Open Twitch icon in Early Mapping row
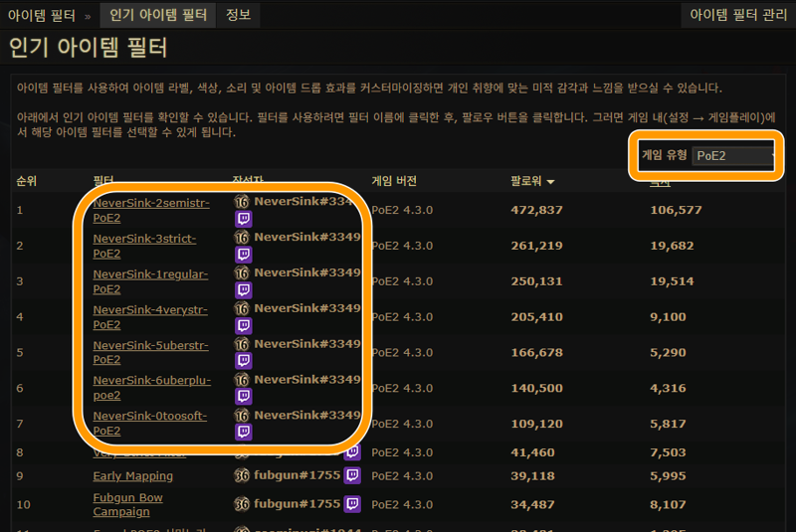Image resolution: width=796 pixels, height=532 pixels. 352,475
